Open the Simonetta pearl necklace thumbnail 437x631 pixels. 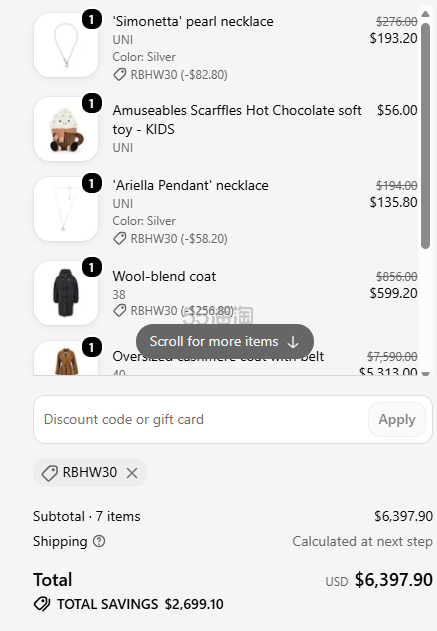(x=66, y=45)
